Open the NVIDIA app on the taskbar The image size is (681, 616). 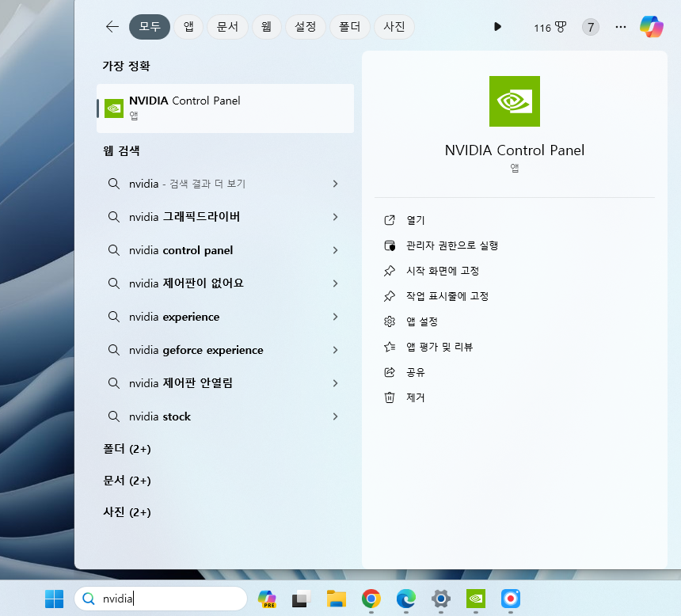(x=476, y=599)
